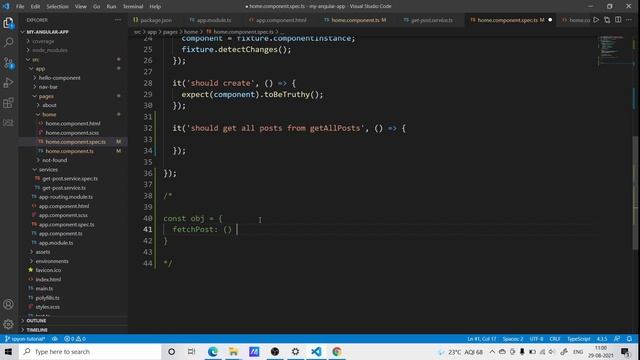Switch to the package.json tab
This screenshot has width=640, height=360.
pos(153,20)
